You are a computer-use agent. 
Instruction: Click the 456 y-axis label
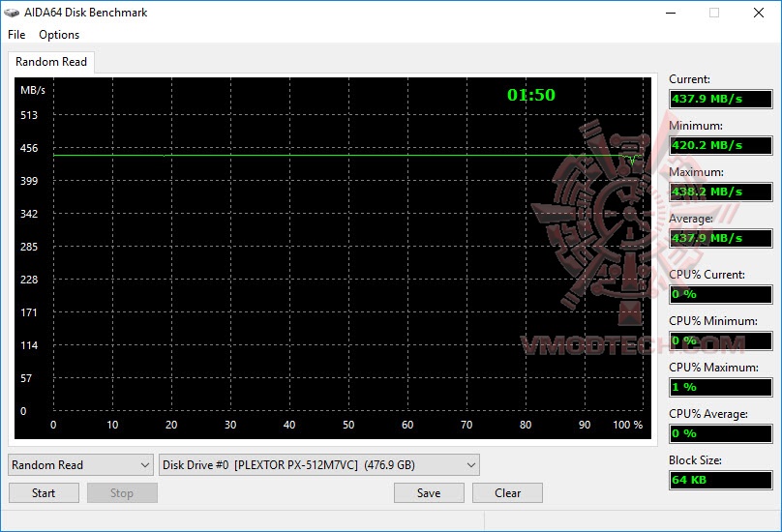pyautogui.click(x=29, y=148)
